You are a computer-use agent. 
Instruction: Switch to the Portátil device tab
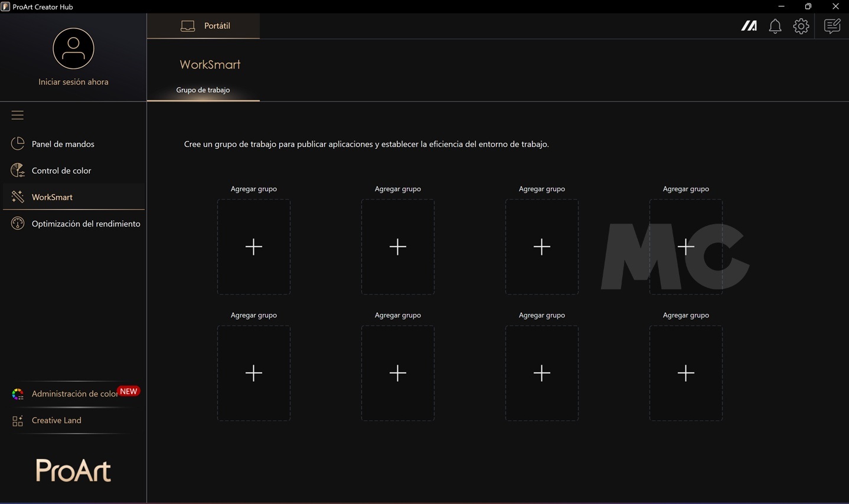click(x=203, y=26)
